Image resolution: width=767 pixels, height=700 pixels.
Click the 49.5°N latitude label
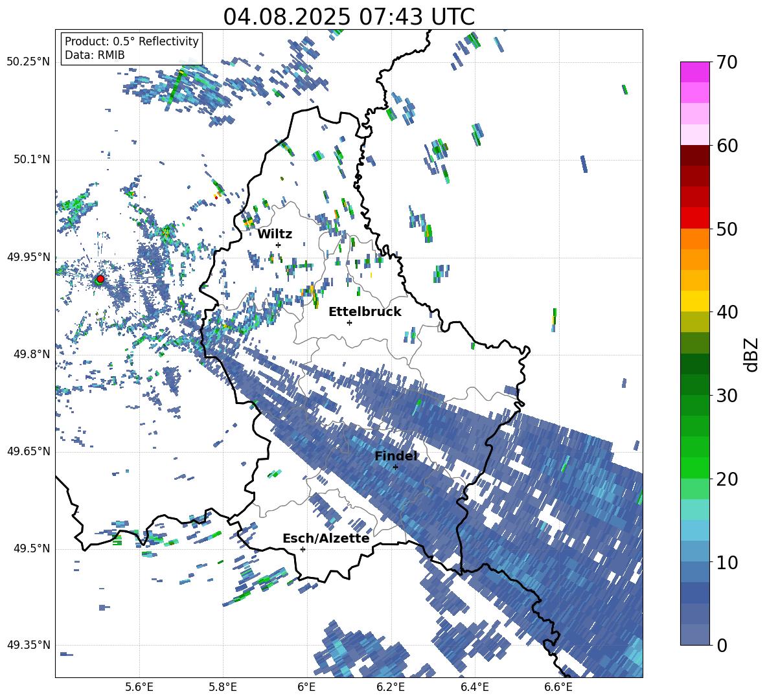click(x=32, y=548)
